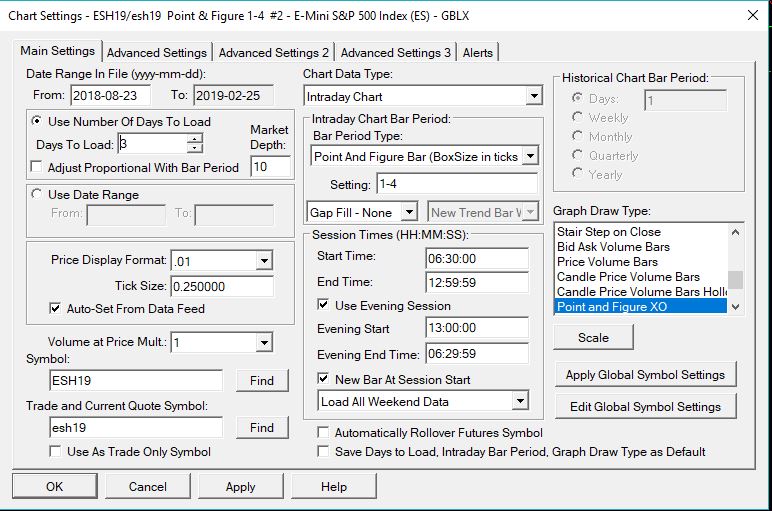The height and width of the screenshot is (511, 772).
Task: Select Candle Price Volume Bars draw type
Action: (x=641, y=277)
